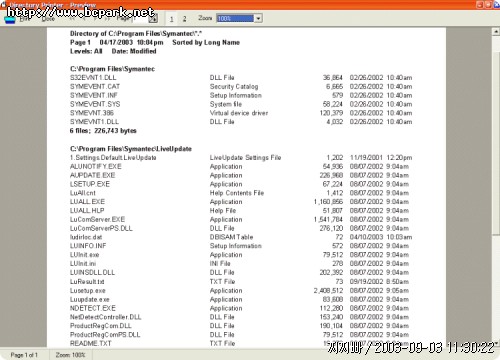Click the date '11/19/2001 12:20pm'
The image size is (500, 360).
click(x=381, y=158)
